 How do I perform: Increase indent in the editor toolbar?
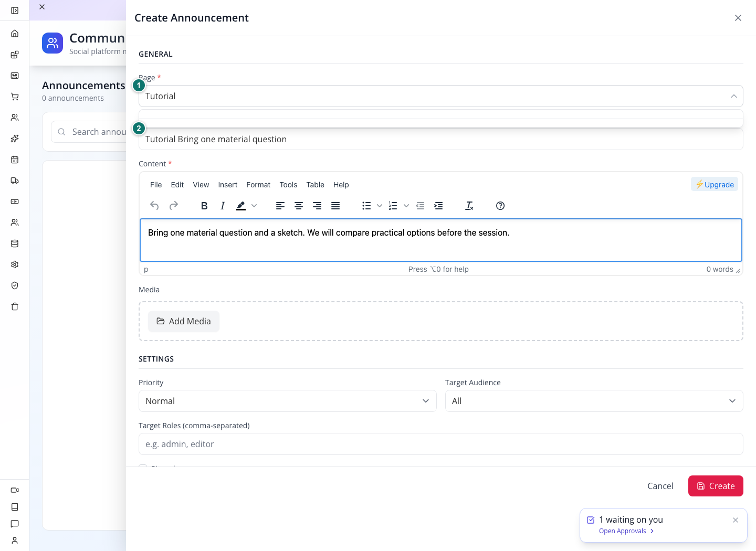tap(438, 206)
